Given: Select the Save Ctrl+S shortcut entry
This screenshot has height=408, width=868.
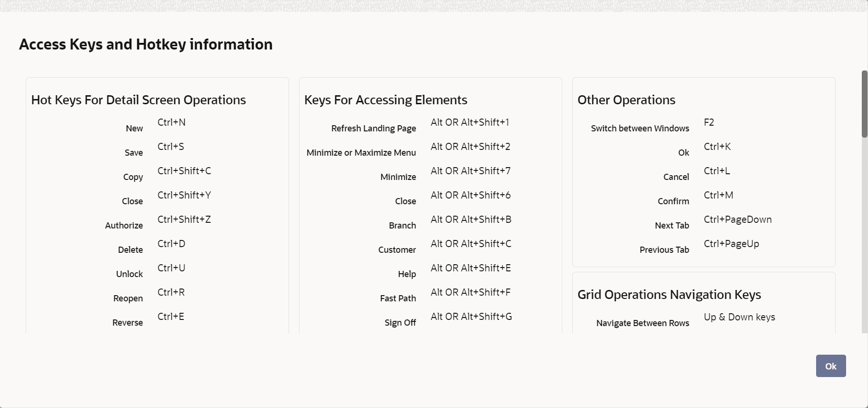Looking at the screenshot, I should (155, 149).
